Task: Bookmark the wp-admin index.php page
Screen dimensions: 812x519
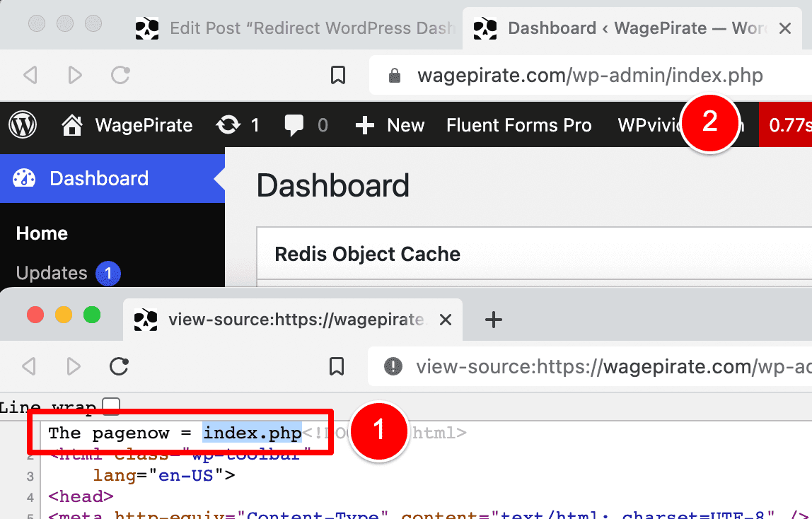Action: pyautogui.click(x=338, y=76)
